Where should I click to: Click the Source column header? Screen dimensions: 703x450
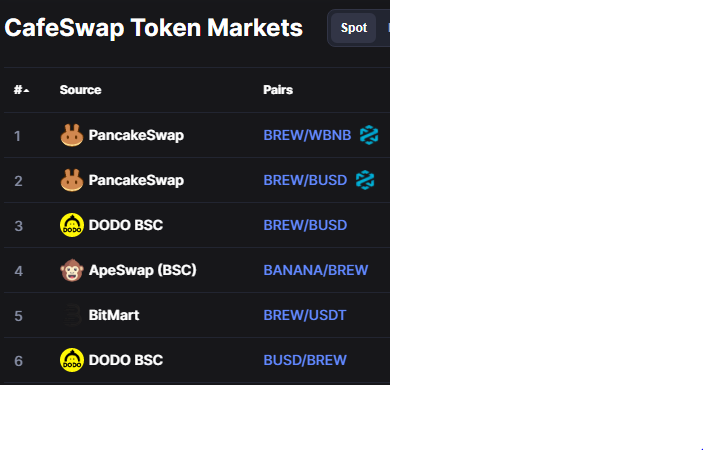coord(80,90)
